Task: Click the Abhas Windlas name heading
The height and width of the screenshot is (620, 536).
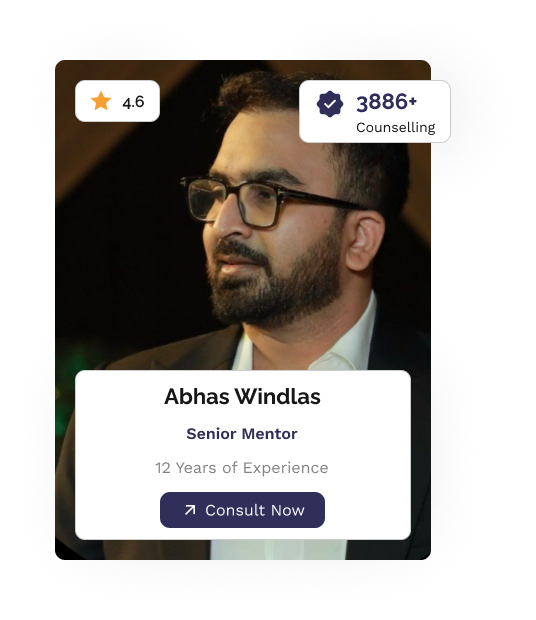Action: (x=242, y=396)
